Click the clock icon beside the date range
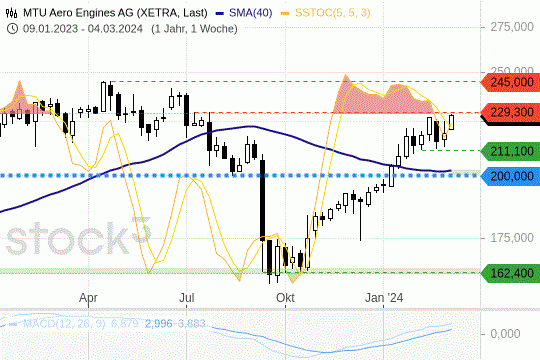This screenshot has height=360, width=540. pyautogui.click(x=12, y=28)
